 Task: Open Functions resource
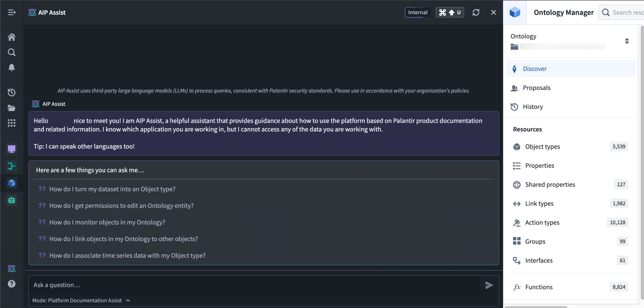pos(571,287)
